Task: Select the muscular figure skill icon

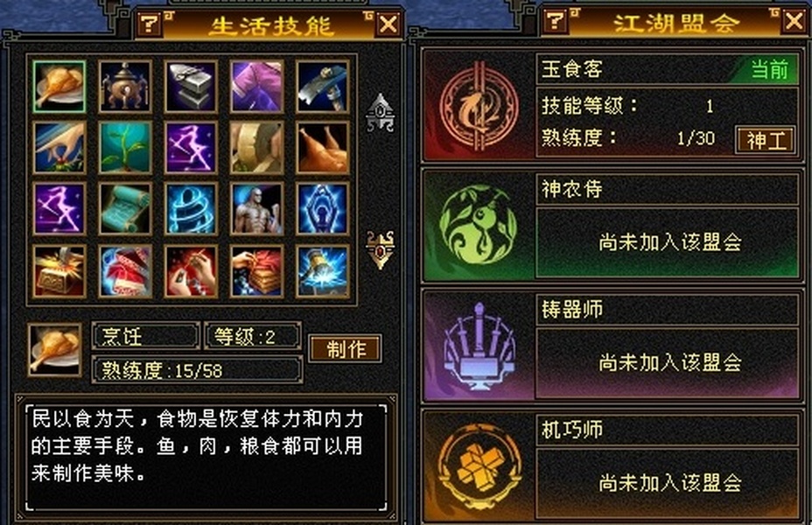Action: click(x=257, y=208)
